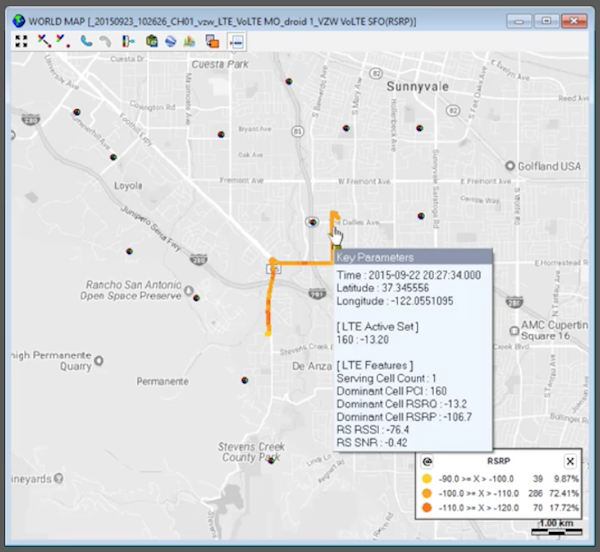Click the AMC Cupertino Square 16 marker

pyautogui.click(x=514, y=331)
